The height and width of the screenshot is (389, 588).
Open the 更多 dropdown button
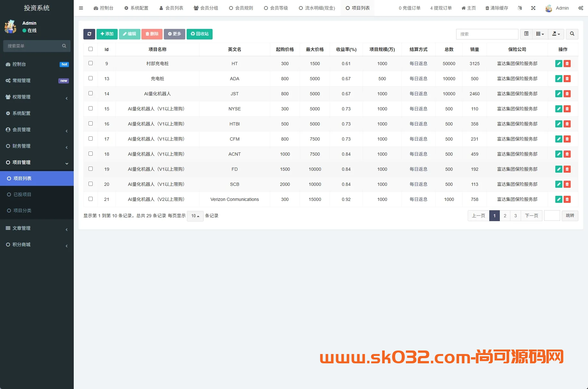(x=174, y=34)
